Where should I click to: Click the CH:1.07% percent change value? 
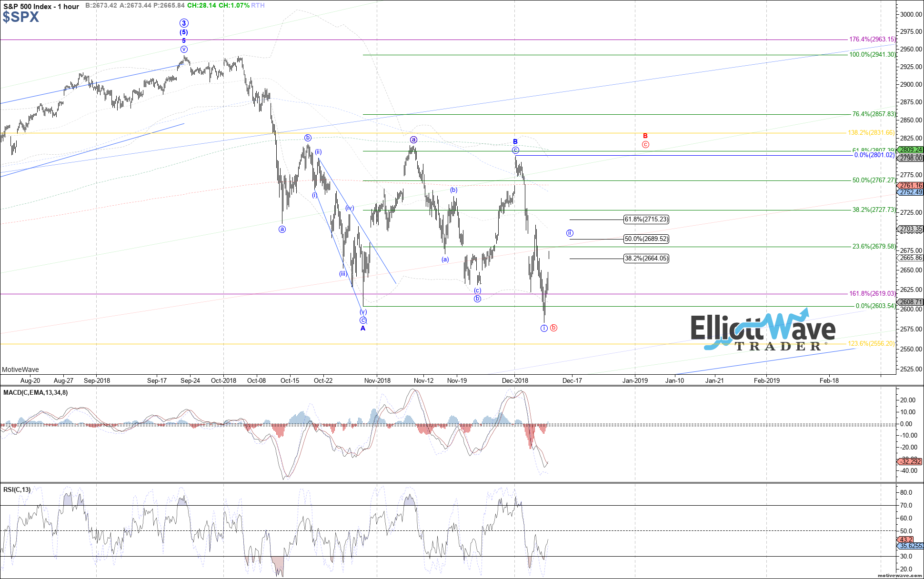point(234,5)
